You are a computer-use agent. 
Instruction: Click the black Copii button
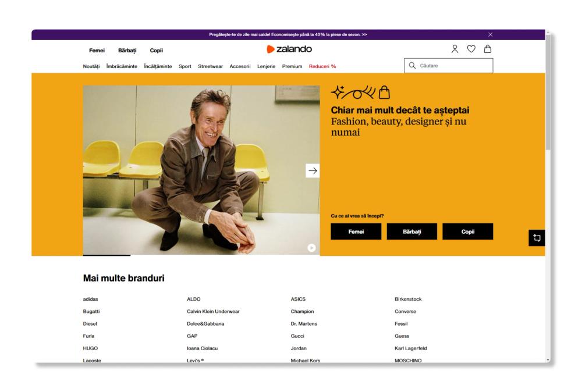pyautogui.click(x=468, y=231)
